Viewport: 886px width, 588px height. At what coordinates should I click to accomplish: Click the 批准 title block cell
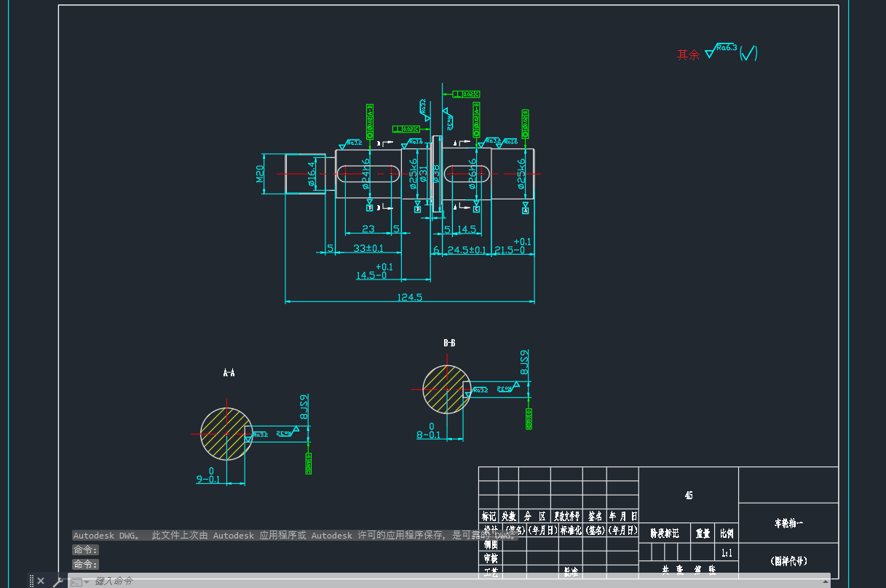[x=571, y=573]
